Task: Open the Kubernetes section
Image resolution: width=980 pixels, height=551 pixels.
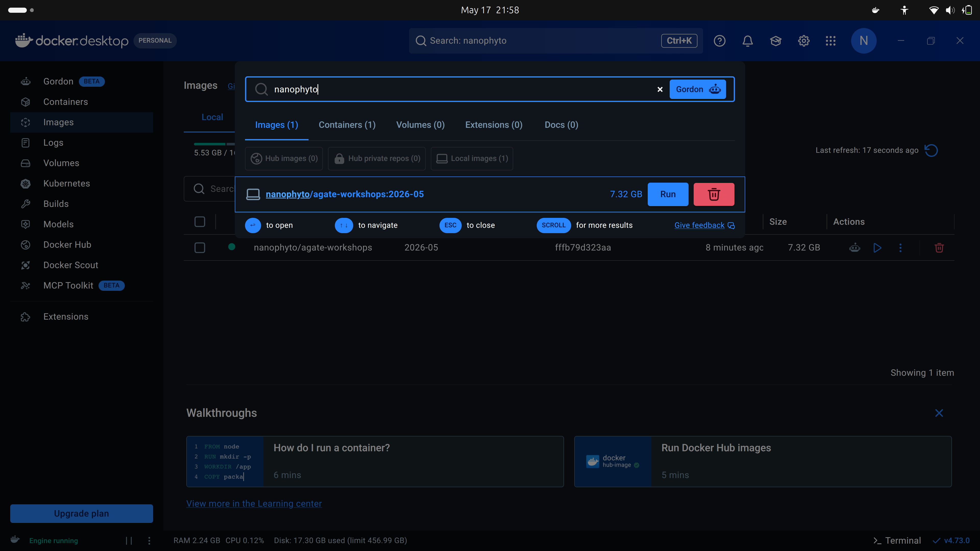Action: coord(81,183)
